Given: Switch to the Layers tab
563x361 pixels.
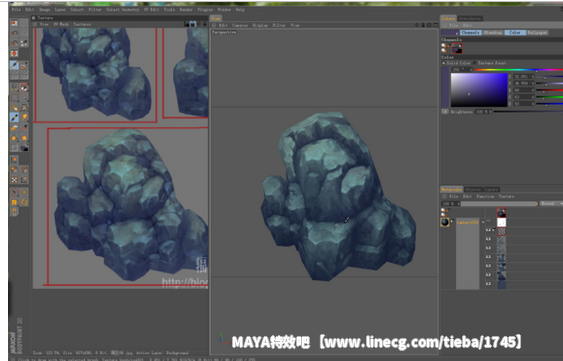Looking at the screenshot, I should click(x=491, y=189).
